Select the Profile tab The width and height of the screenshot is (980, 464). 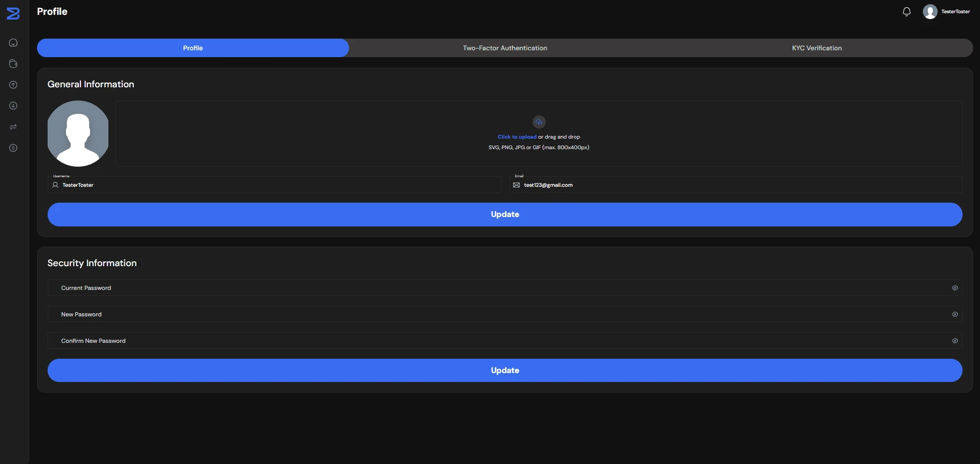pos(193,48)
